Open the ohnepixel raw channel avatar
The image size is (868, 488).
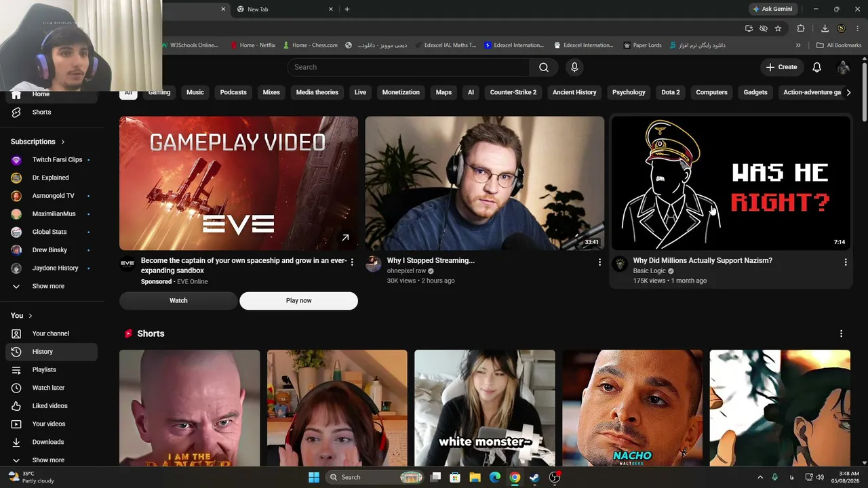point(374,264)
